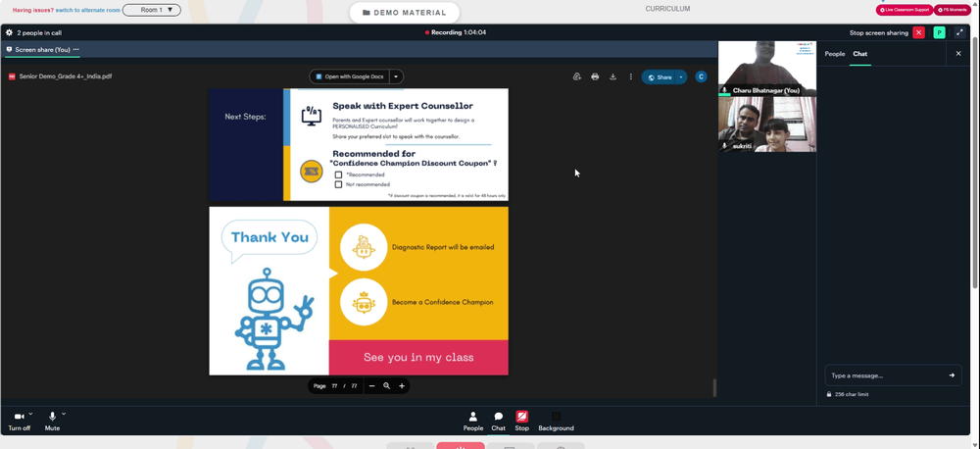
Task: Open the Room 1 dropdown
Action: 152,10
